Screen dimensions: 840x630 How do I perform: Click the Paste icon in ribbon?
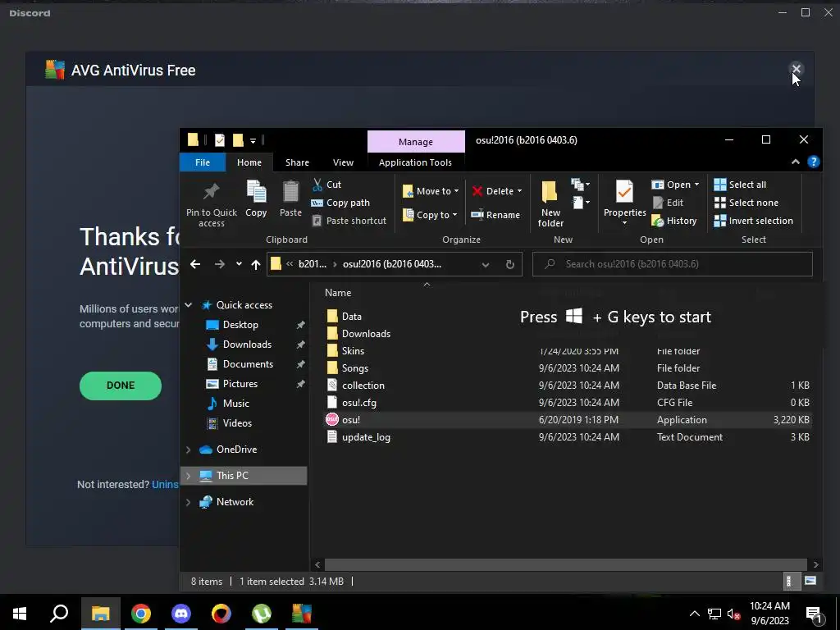point(290,199)
